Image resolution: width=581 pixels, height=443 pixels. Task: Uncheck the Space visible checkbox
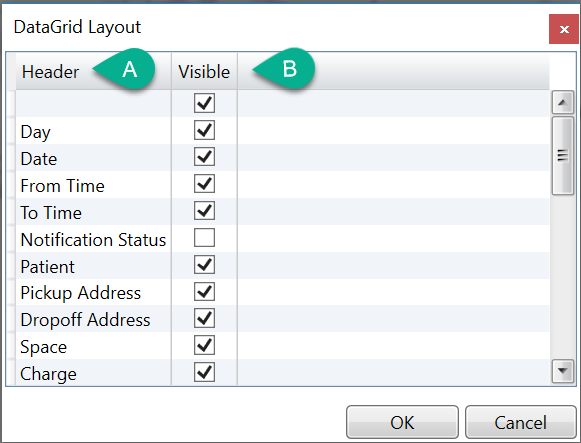click(x=204, y=346)
